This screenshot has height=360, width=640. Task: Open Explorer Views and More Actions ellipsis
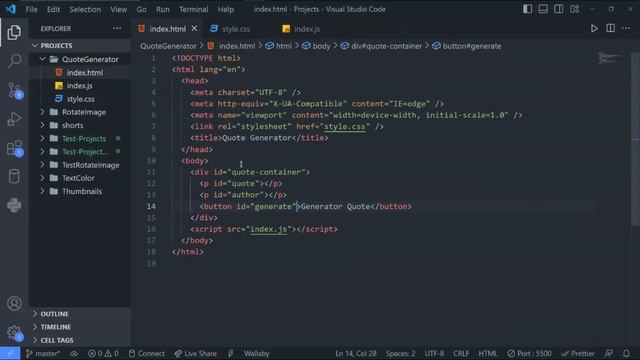[117, 28]
